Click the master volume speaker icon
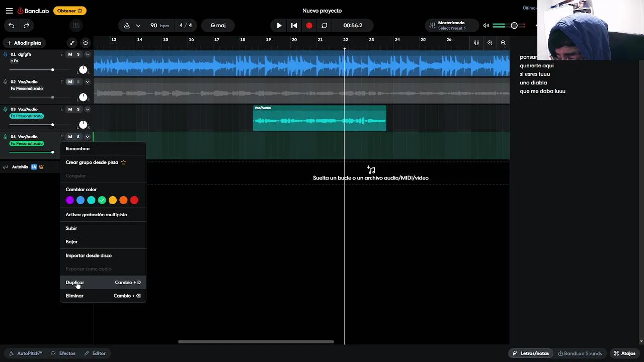This screenshot has width=644, height=362. point(486,25)
